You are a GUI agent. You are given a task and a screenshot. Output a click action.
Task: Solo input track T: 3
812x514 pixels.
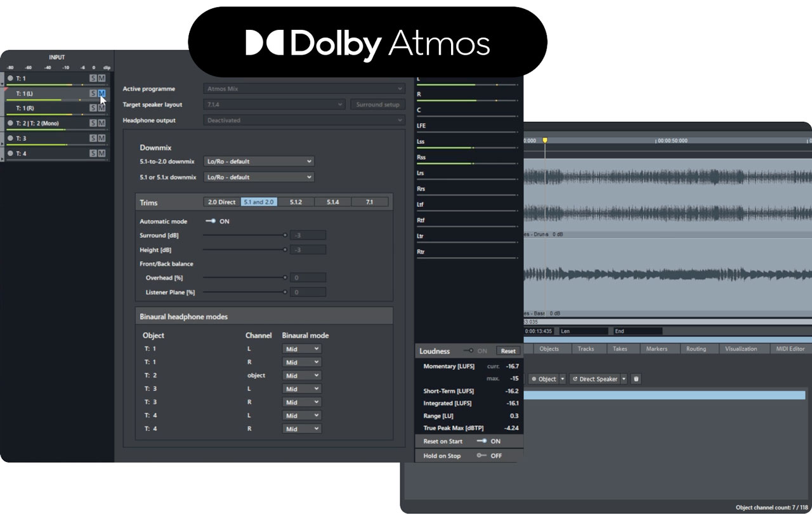[x=93, y=138]
